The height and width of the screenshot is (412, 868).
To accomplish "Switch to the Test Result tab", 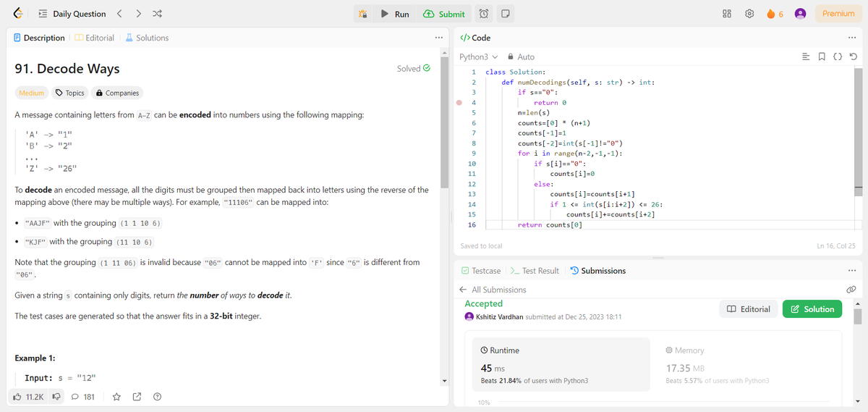I will [x=535, y=271].
